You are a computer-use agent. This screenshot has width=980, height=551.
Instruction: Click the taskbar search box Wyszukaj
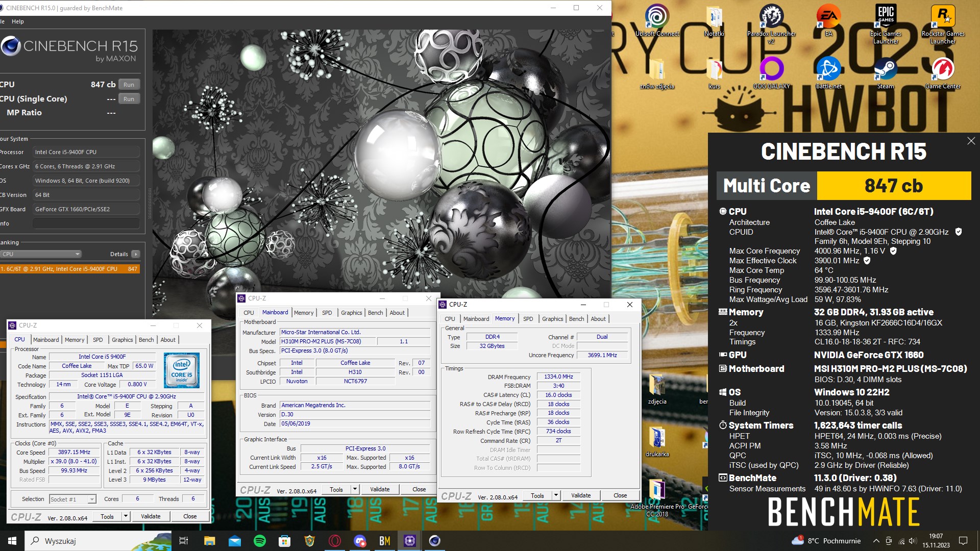click(98, 541)
